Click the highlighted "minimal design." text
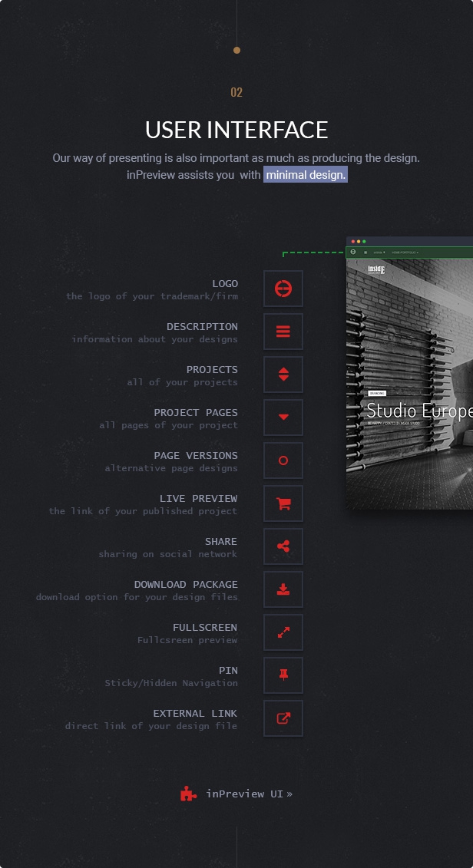Screen dimensions: 473x868 306,175
